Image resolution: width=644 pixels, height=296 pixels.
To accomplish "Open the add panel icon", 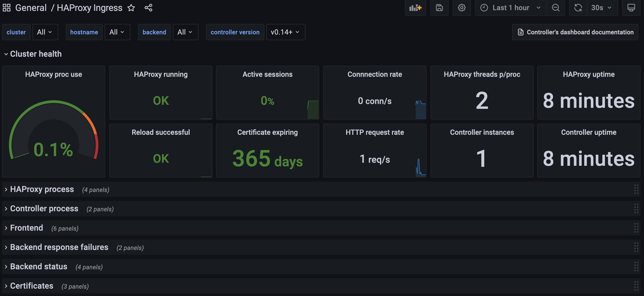I will point(415,8).
